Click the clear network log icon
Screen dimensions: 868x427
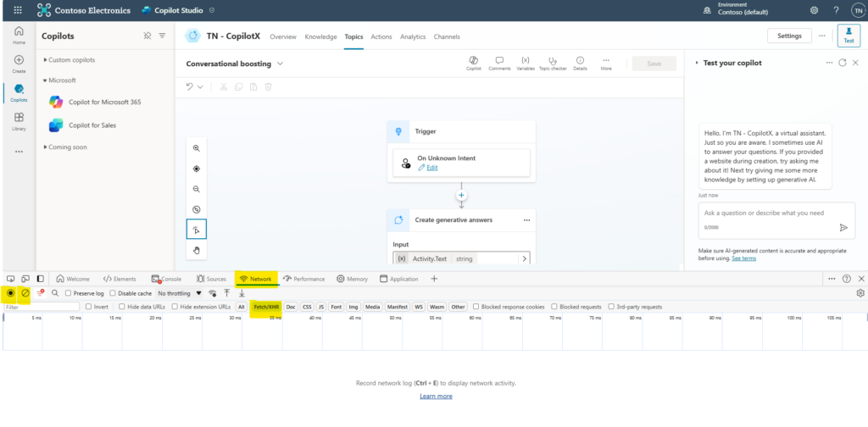[x=25, y=292]
